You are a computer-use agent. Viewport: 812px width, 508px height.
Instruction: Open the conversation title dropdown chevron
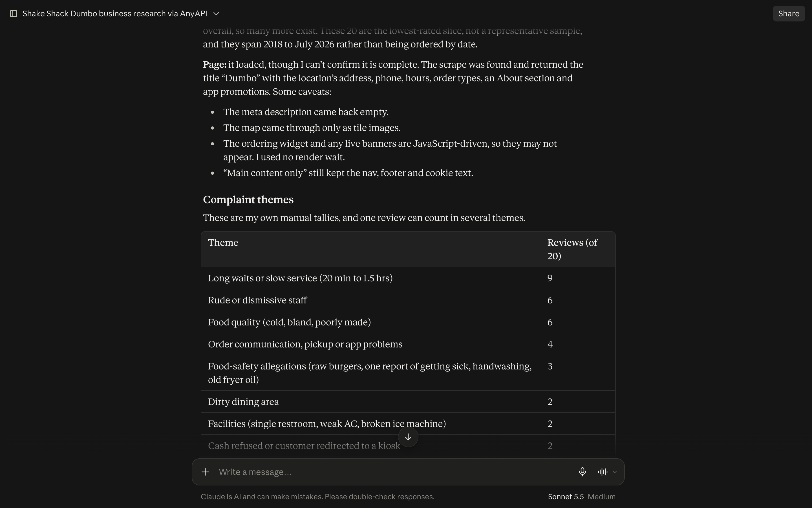(x=217, y=14)
